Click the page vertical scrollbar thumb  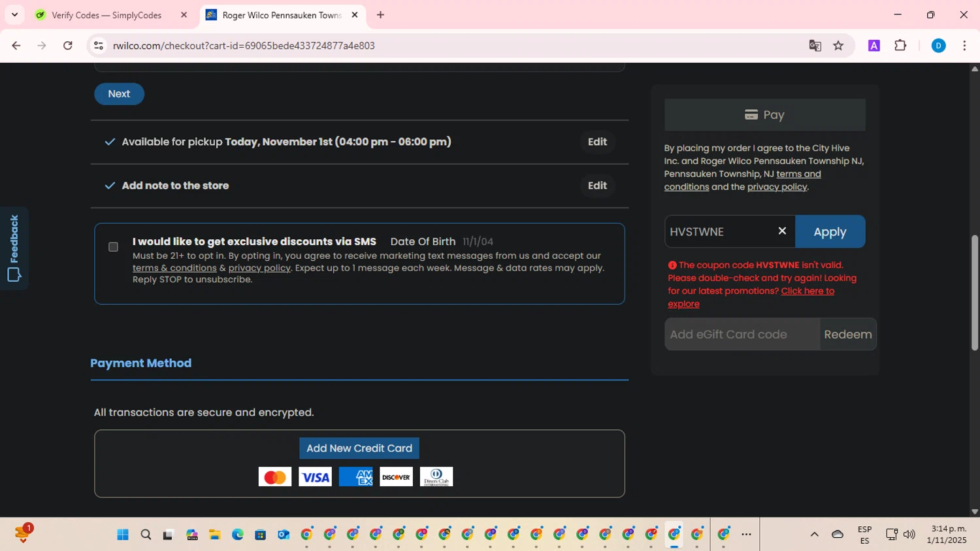pos(975,293)
